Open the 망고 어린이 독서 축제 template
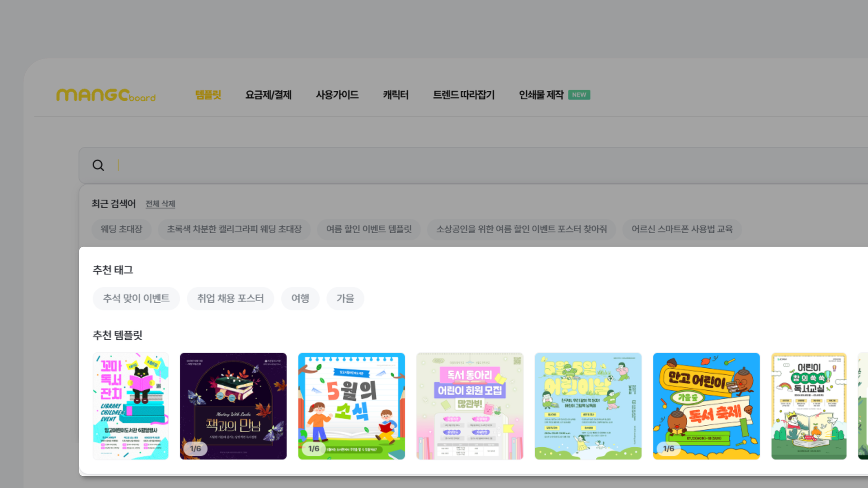This screenshot has height=488, width=868. click(x=706, y=406)
